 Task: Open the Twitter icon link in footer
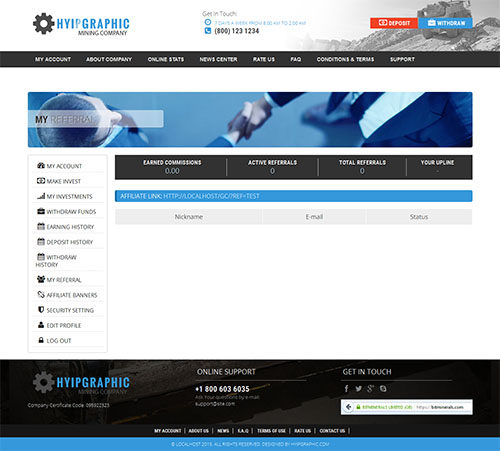tap(358, 389)
